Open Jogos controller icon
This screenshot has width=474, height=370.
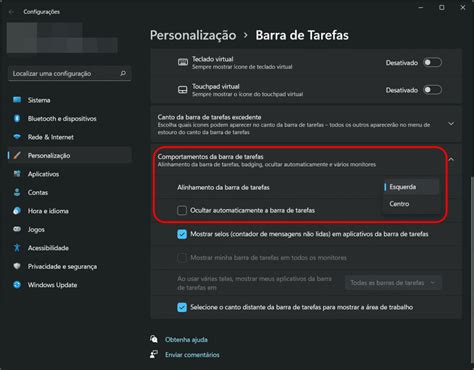click(17, 229)
